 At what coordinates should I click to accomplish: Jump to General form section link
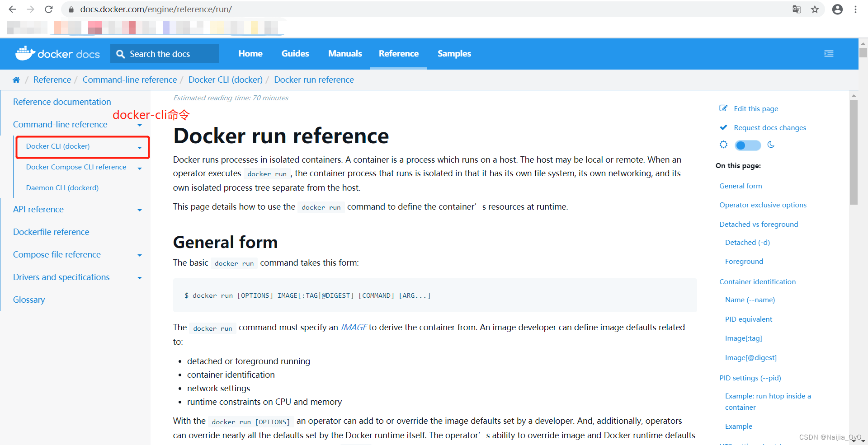[x=741, y=186]
